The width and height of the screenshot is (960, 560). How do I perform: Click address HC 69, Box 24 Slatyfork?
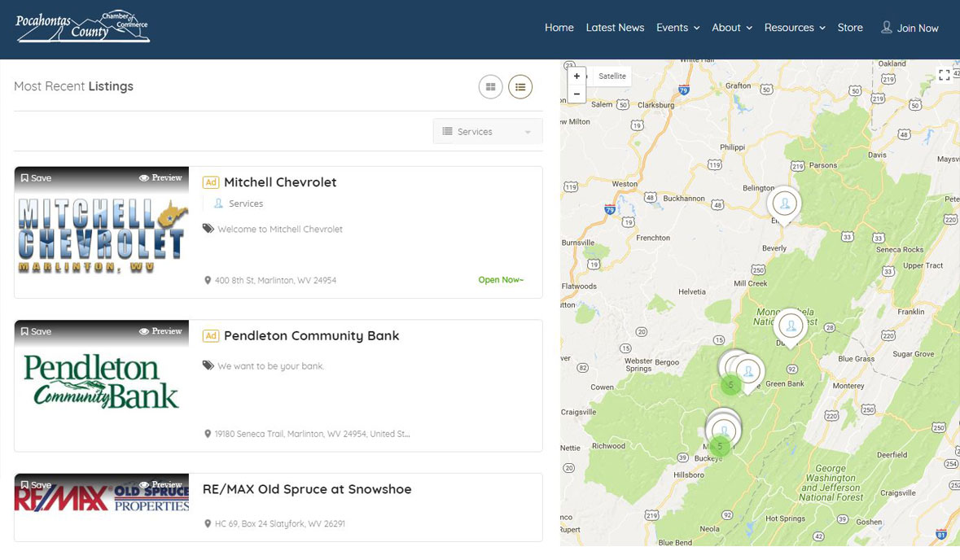pyautogui.click(x=280, y=524)
